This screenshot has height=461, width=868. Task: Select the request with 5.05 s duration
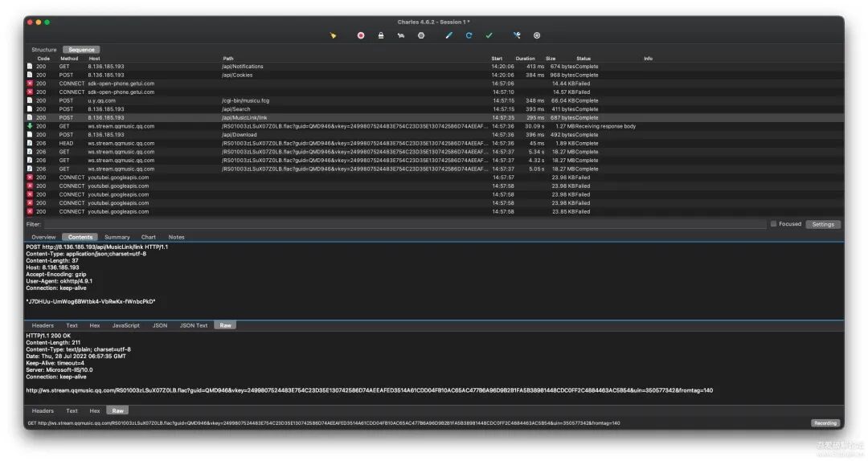pos(434,169)
